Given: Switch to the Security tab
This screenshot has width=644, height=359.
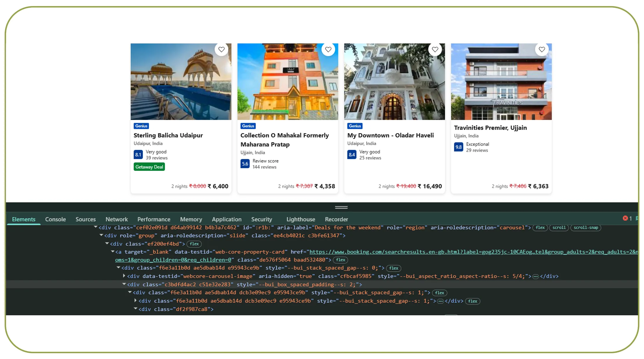Looking at the screenshot, I should (x=262, y=219).
